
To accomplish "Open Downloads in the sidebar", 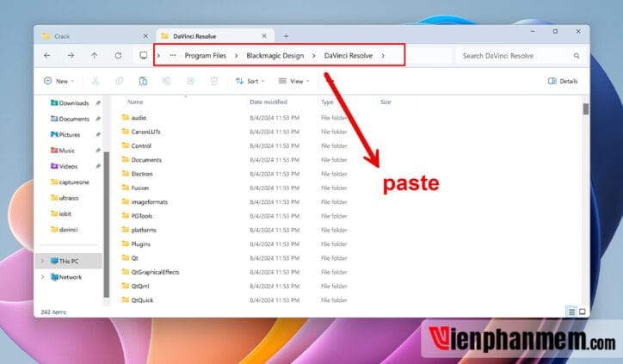I will click(70, 103).
